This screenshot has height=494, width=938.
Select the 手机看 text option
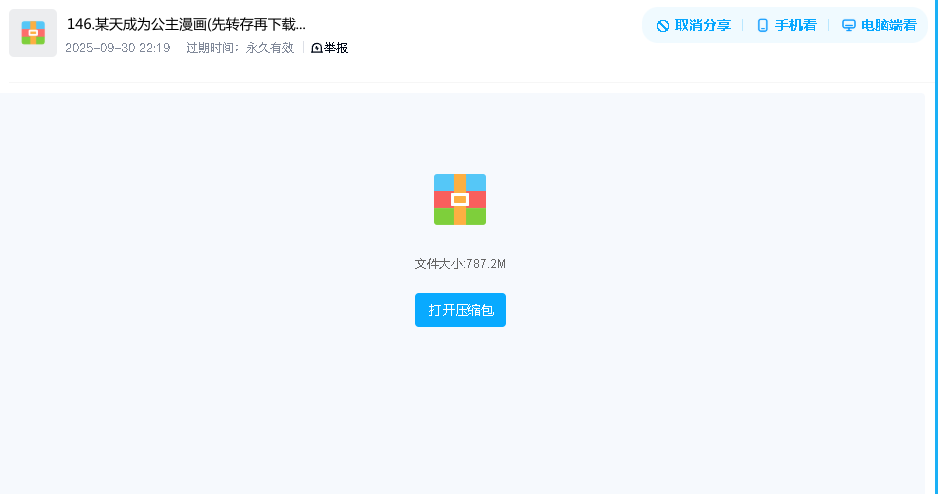pyautogui.click(x=795, y=26)
